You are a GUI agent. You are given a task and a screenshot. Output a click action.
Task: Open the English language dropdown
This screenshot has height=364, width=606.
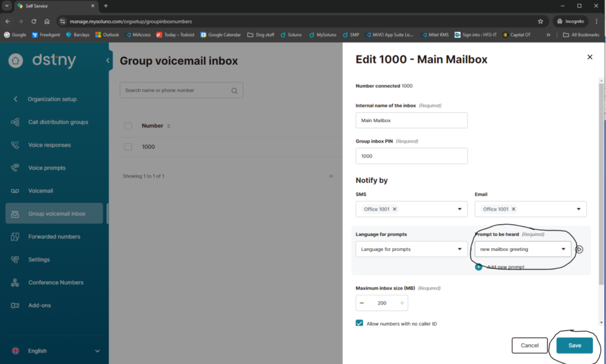point(97,351)
